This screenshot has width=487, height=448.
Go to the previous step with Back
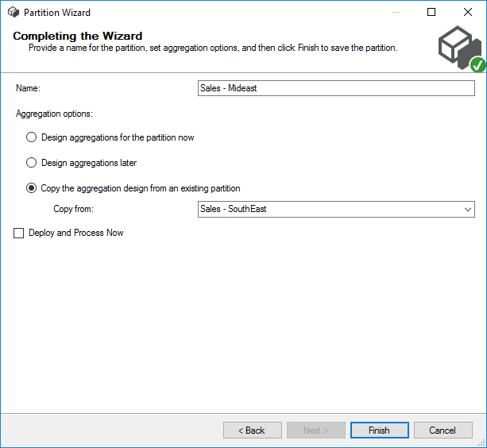click(x=253, y=431)
